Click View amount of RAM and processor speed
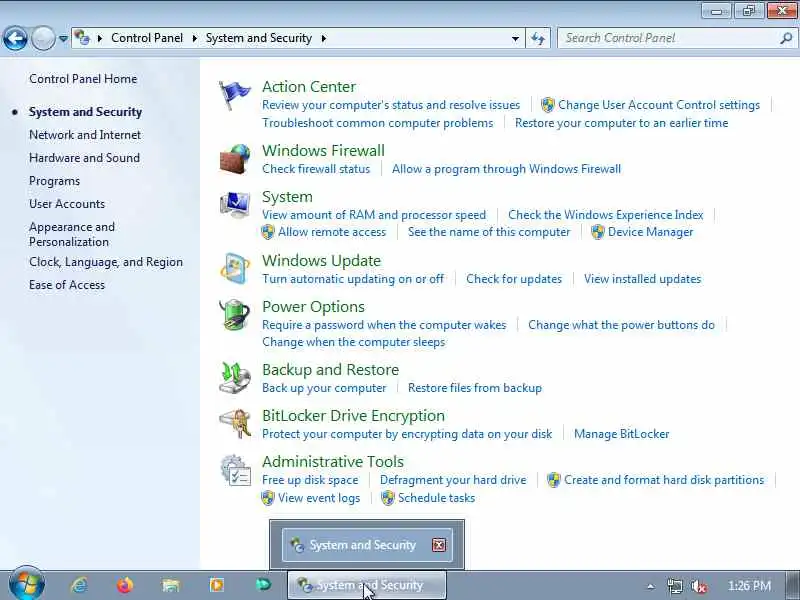The height and width of the screenshot is (600, 800). [374, 215]
